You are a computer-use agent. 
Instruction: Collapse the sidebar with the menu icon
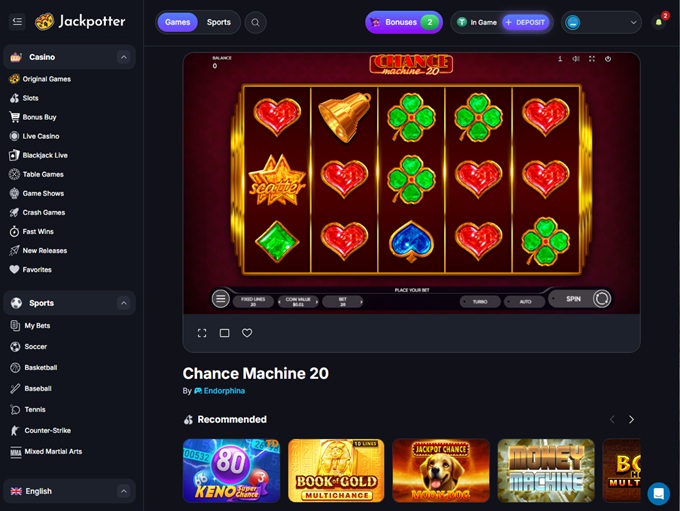[x=17, y=21]
